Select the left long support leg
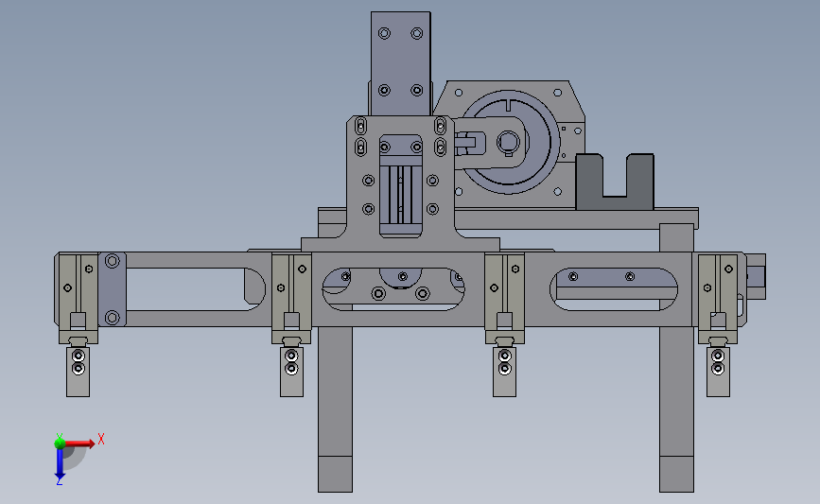This screenshot has height=504, width=820. tap(335, 408)
